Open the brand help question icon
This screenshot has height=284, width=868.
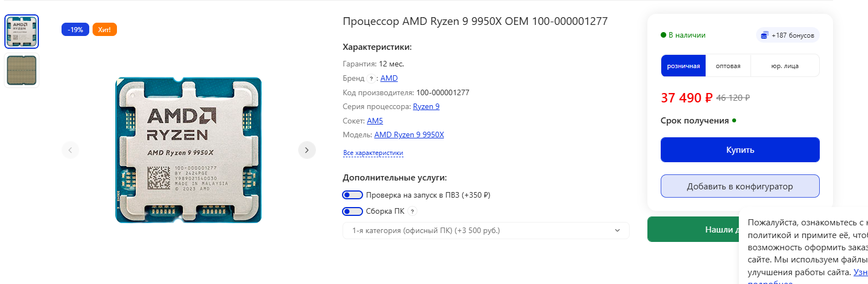(371, 79)
